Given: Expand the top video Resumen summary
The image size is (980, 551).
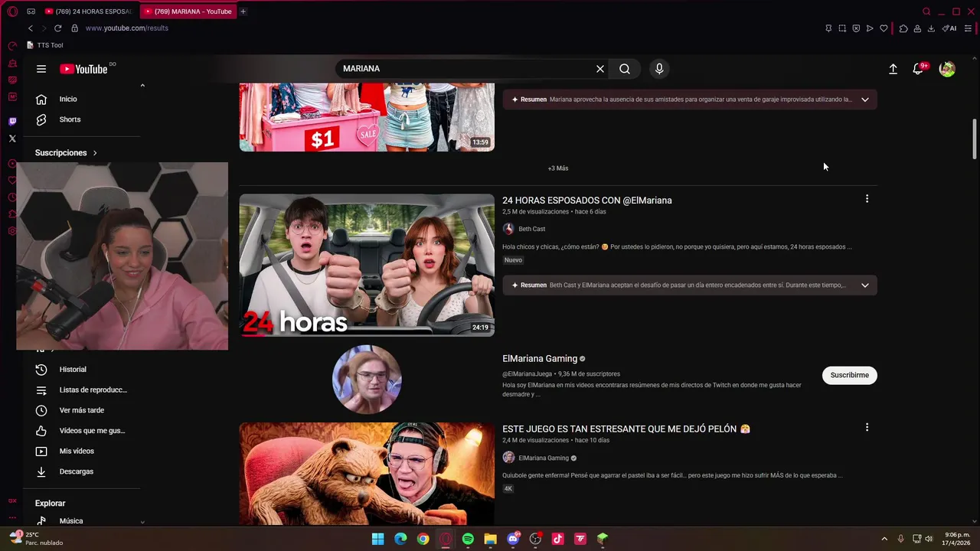Looking at the screenshot, I should pos(865,99).
